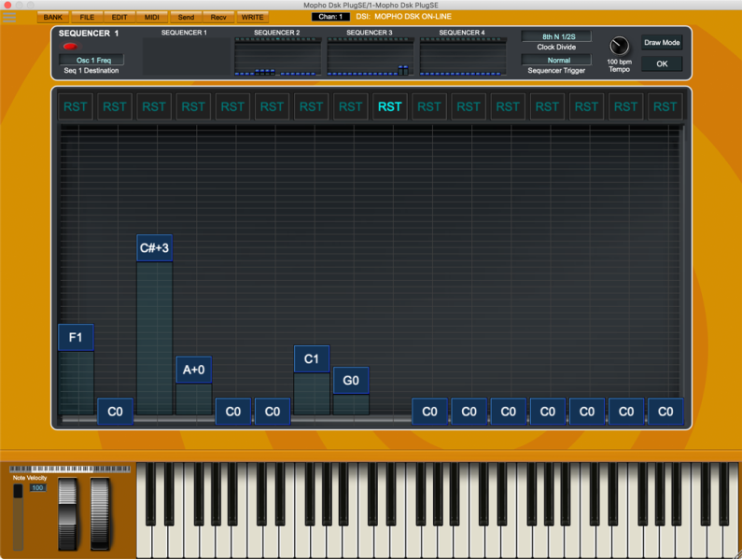This screenshot has width=742, height=560.
Task: Select the Sequencer 3 thumbnail display
Action: click(x=370, y=58)
